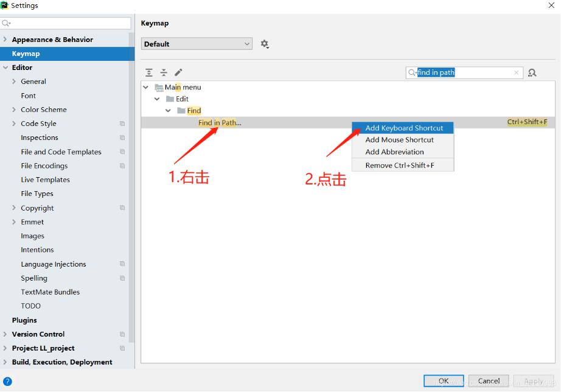Open Images settings page
Screen dimensions: 561x392
pyautogui.click(x=32, y=236)
